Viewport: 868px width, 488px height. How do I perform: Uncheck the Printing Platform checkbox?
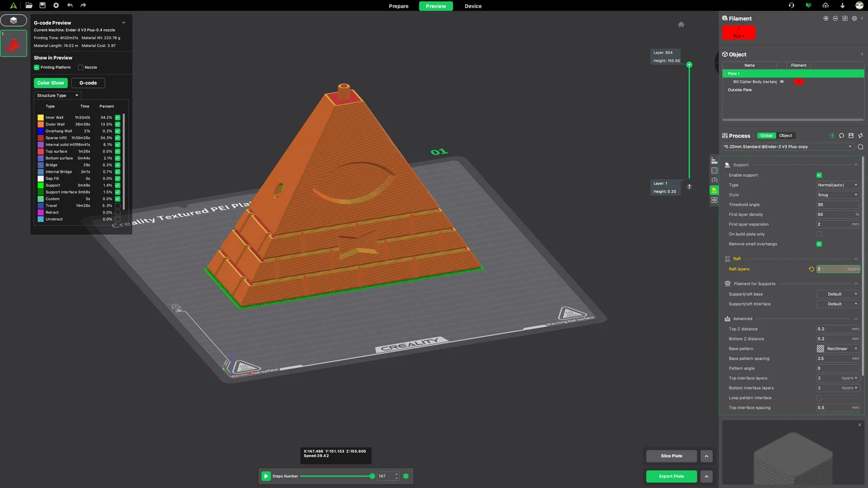click(37, 67)
